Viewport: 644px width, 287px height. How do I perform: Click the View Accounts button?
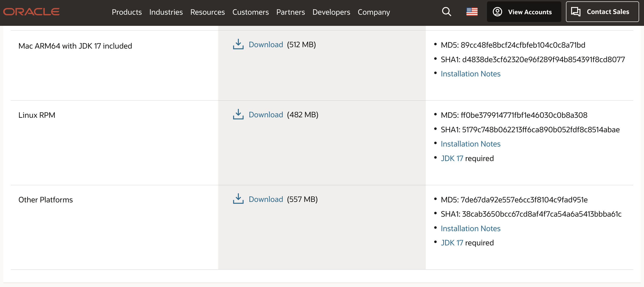pos(524,12)
